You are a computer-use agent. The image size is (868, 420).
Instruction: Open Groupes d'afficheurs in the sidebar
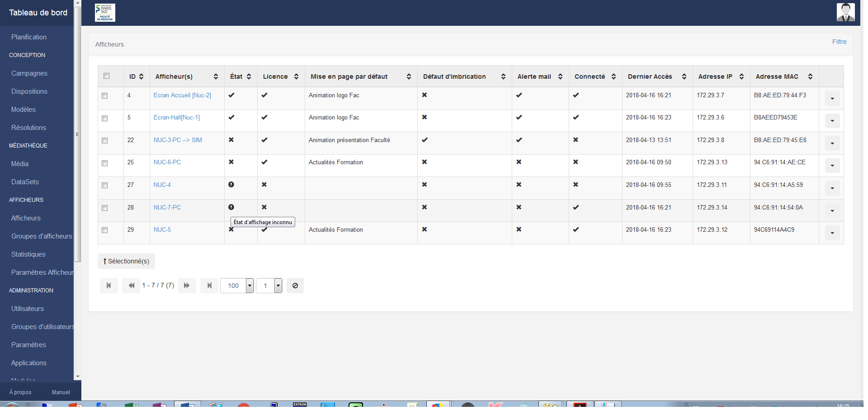tap(42, 236)
